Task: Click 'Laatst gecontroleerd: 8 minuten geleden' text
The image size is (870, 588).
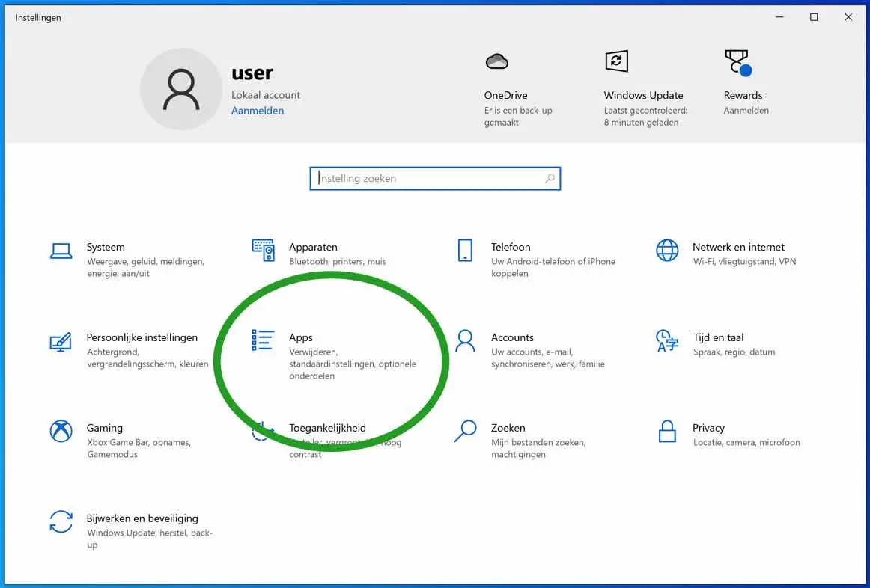Action: [646, 117]
